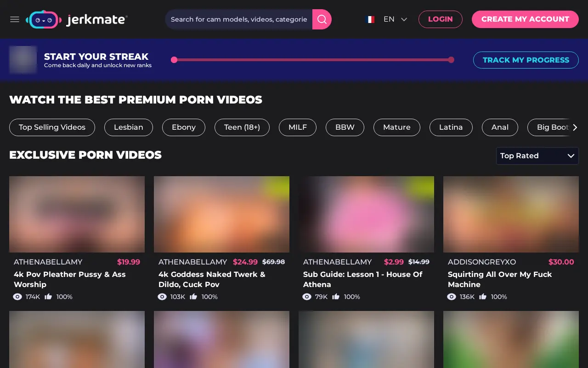Viewport: 588px width, 368px height.
Task: Select the Anal category pill
Action: [x=500, y=127]
